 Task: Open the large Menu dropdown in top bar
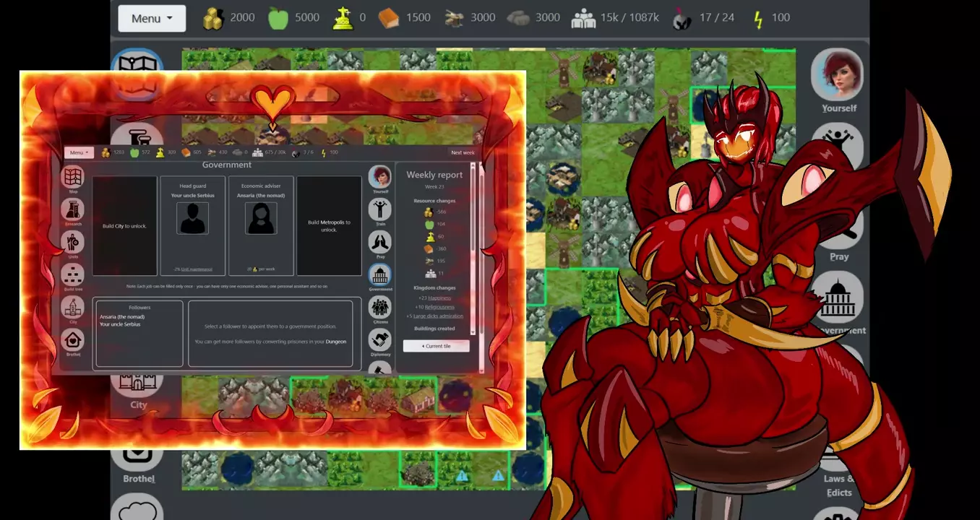pyautogui.click(x=152, y=18)
